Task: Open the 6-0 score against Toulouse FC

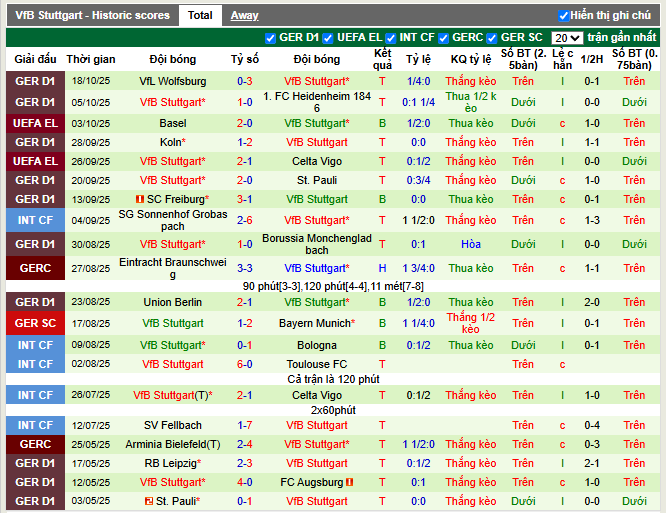Action: (244, 365)
